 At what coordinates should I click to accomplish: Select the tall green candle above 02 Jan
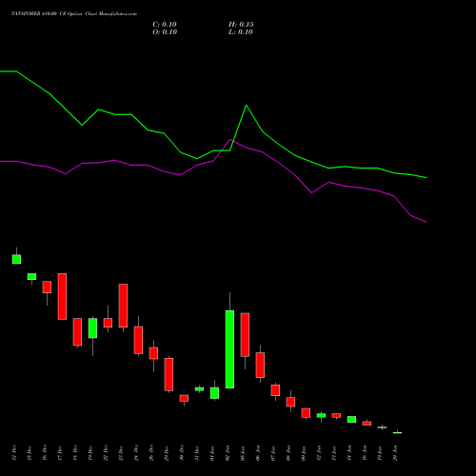[229, 349]
